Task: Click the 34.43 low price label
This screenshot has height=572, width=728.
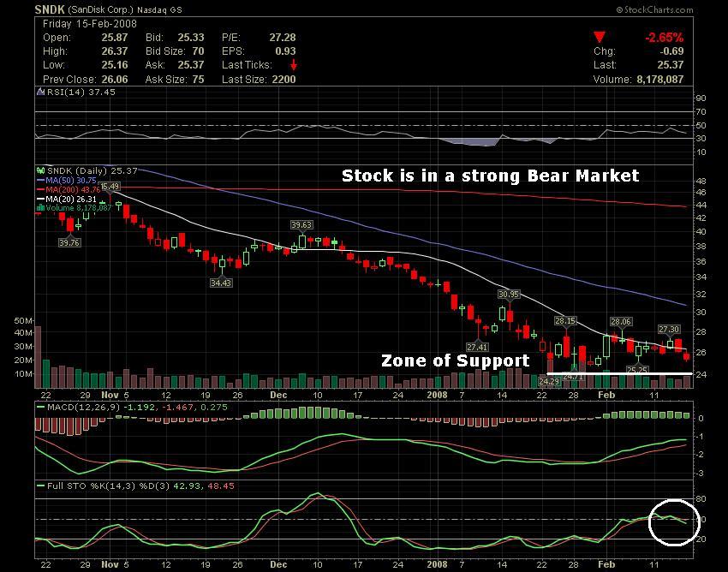Action: click(x=220, y=283)
